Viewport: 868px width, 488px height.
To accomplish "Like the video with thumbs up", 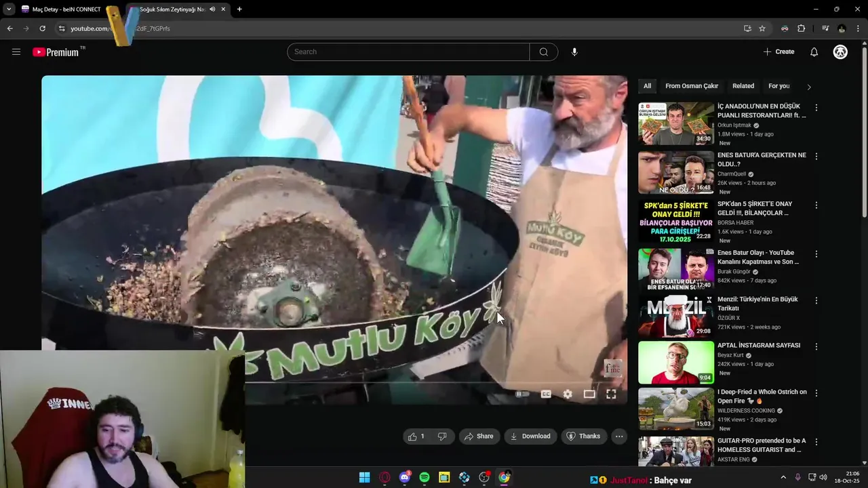I will 416,436.
